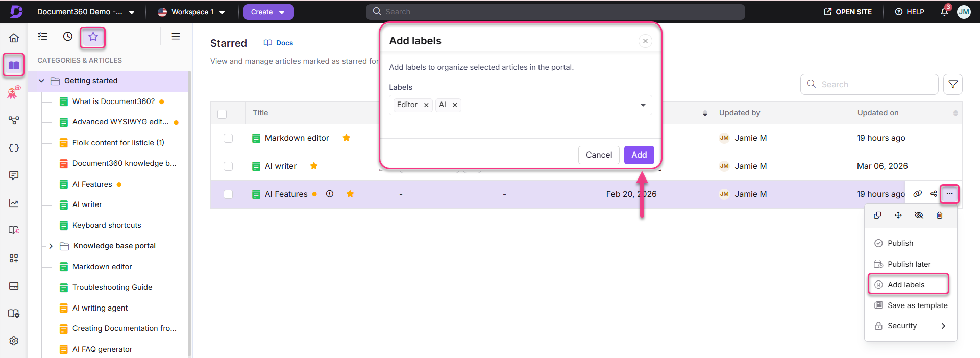Open the Documentation book icon in sidebar

tap(14, 65)
